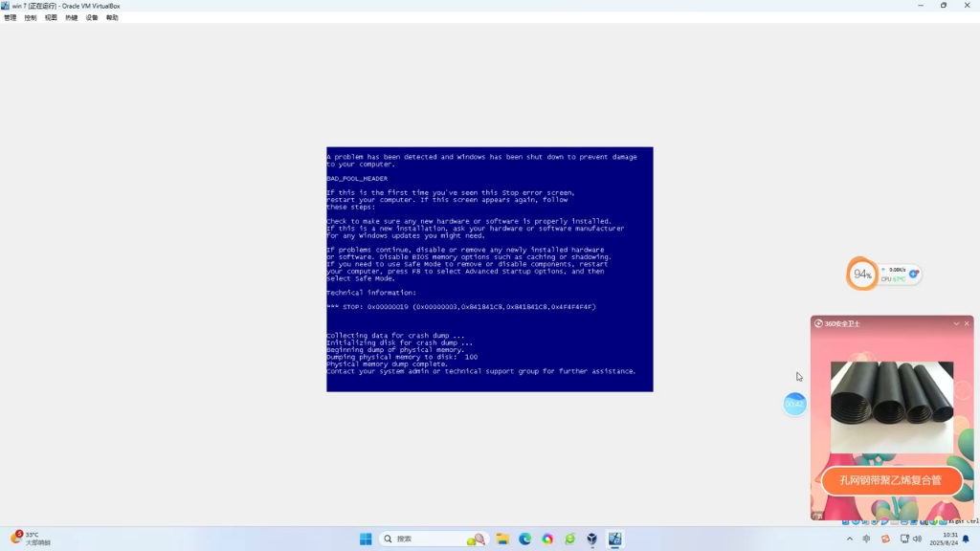Open the 管理 menu in VirtualBox
This screenshot has height=551, width=980.
[10, 17]
